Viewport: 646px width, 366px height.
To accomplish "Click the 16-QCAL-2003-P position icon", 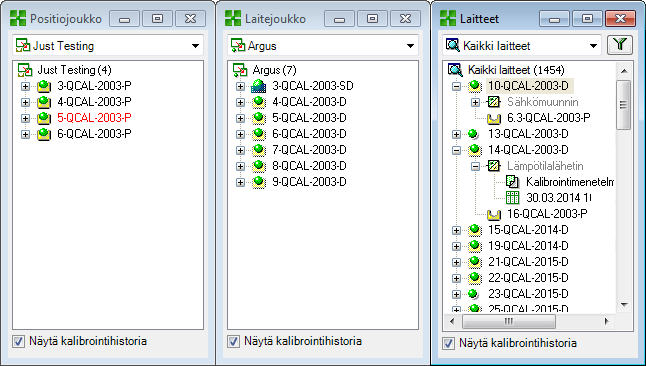I will pos(494,214).
